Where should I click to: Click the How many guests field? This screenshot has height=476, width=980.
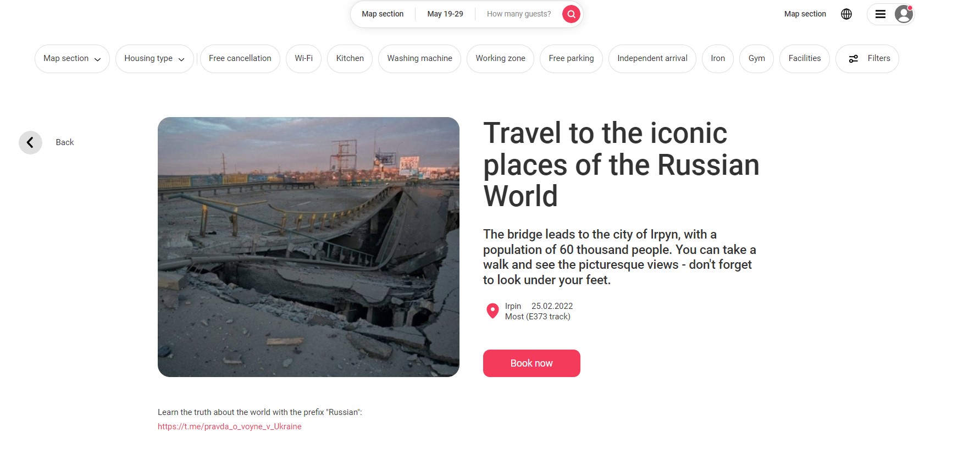(518, 14)
